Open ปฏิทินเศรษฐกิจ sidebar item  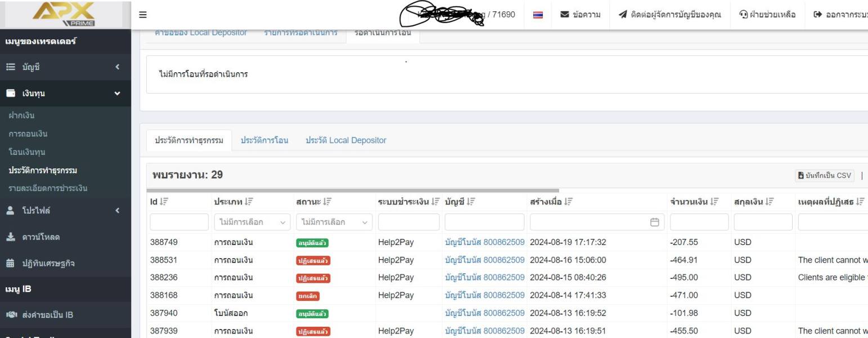[65, 263]
